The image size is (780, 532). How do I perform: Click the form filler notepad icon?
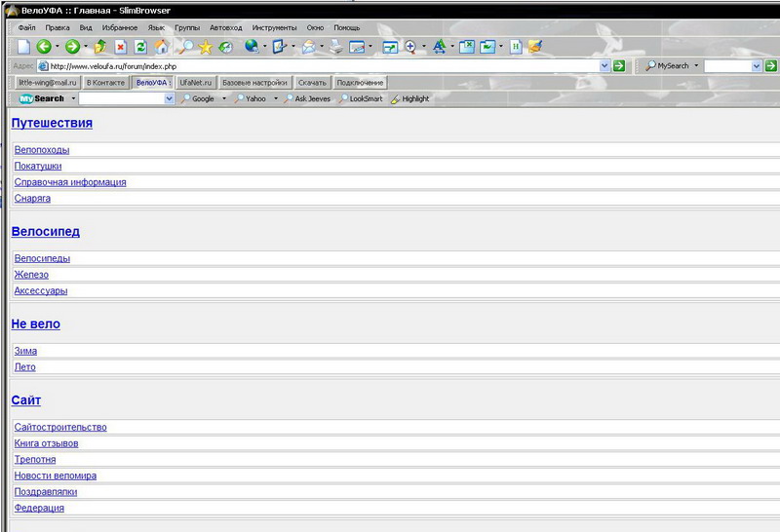click(x=280, y=46)
